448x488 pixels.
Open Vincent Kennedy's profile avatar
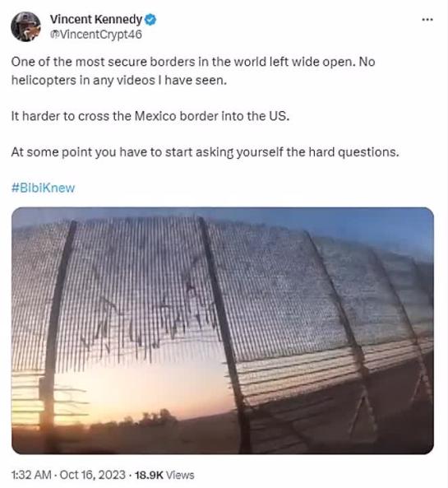tap(25, 26)
